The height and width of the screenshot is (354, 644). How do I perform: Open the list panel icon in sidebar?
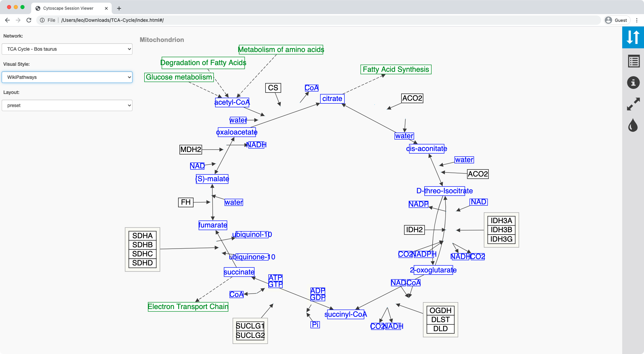click(634, 61)
